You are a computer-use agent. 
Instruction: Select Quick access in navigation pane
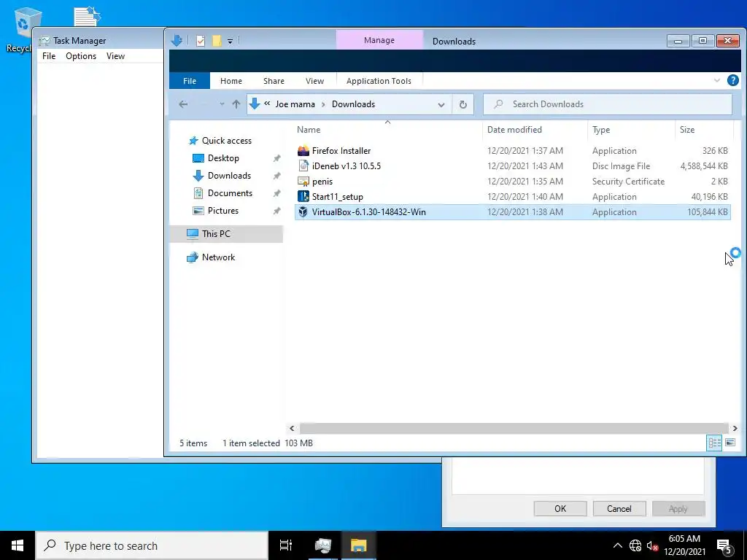pos(226,141)
